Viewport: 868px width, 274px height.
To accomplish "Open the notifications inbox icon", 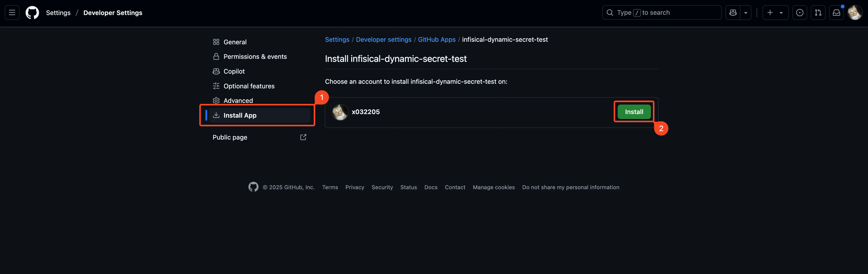I will point(836,13).
